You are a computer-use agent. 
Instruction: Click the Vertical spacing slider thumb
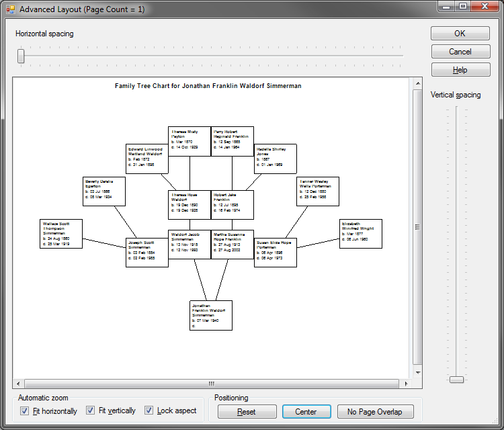(x=456, y=380)
